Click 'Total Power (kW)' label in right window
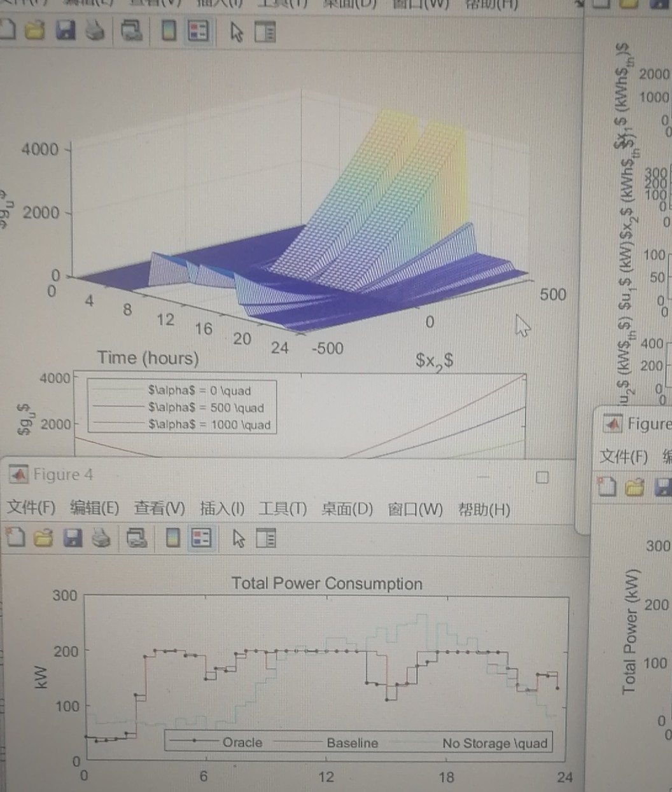Image resolution: width=672 pixels, height=792 pixels. 629,632
